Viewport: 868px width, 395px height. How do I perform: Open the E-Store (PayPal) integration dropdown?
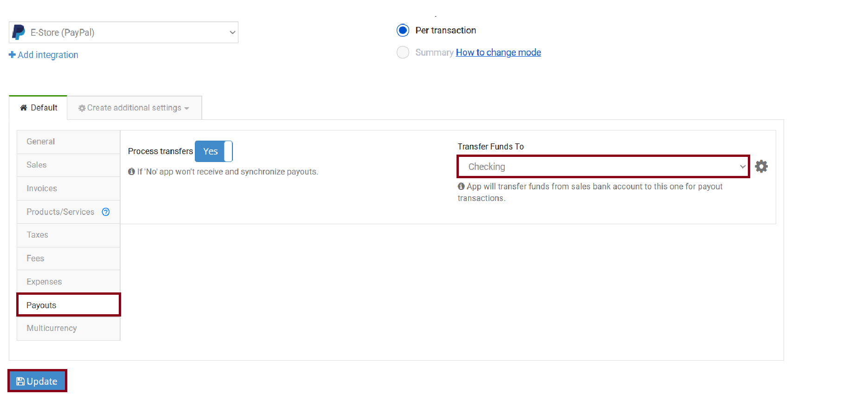pos(123,32)
